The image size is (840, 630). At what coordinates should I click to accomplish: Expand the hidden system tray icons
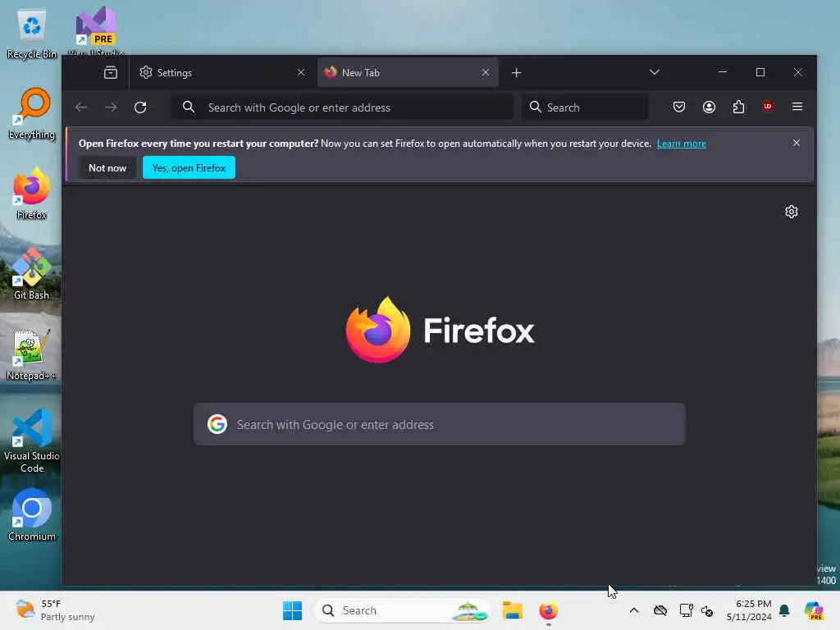click(x=634, y=610)
